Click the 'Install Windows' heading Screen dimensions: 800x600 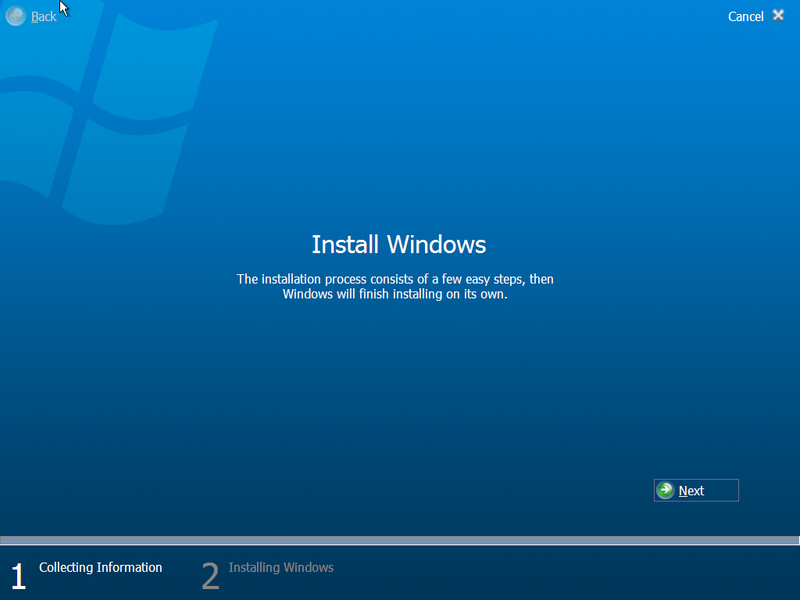tap(399, 244)
